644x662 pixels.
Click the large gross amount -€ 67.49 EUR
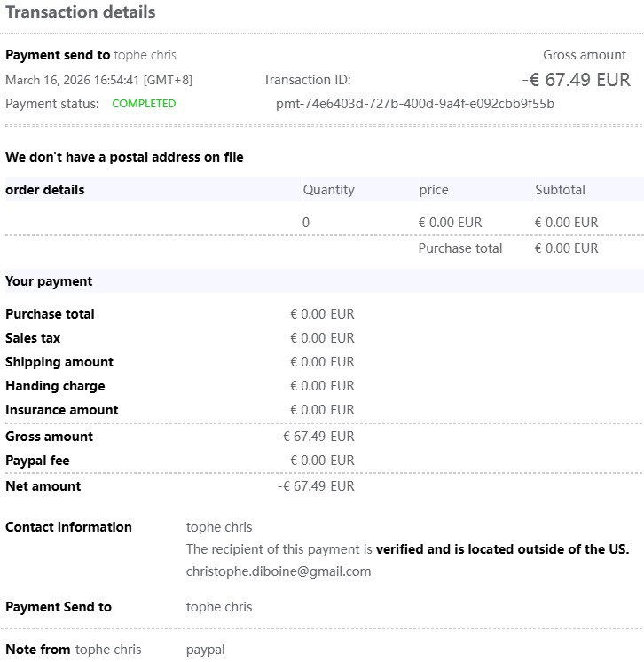pos(576,80)
